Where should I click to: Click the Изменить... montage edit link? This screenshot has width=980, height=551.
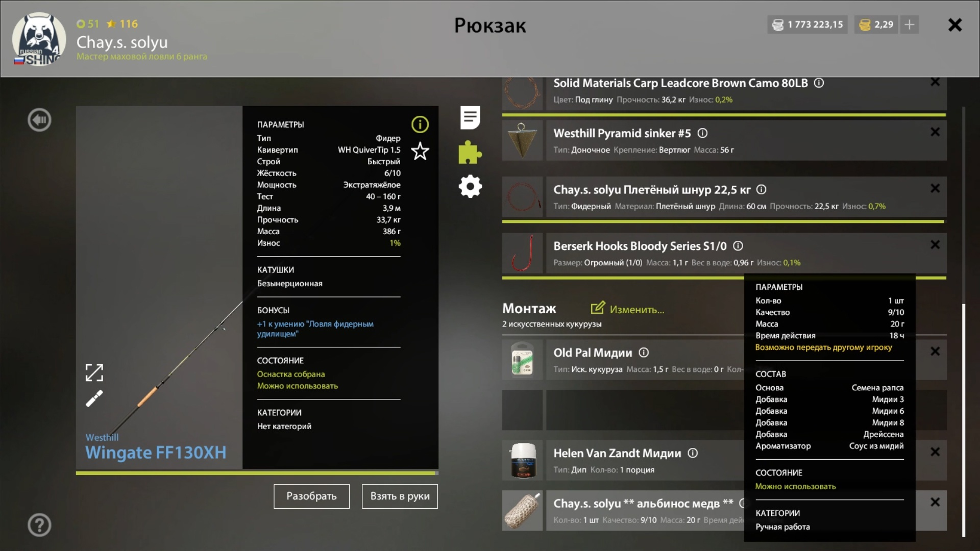coord(627,309)
